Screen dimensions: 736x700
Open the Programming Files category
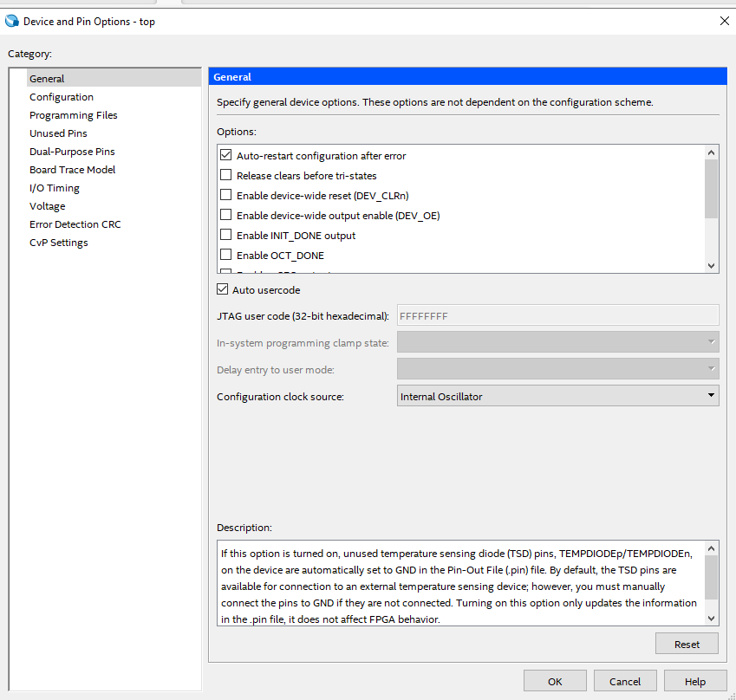(x=73, y=115)
